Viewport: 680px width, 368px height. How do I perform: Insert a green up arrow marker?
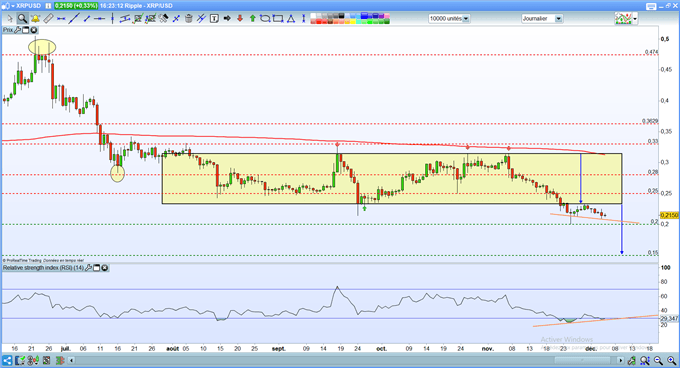pyautogui.click(x=253, y=19)
